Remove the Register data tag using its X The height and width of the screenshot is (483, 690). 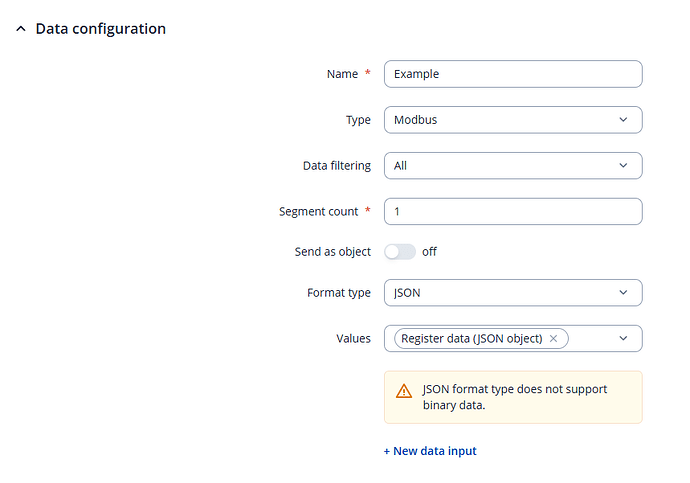[x=554, y=339]
